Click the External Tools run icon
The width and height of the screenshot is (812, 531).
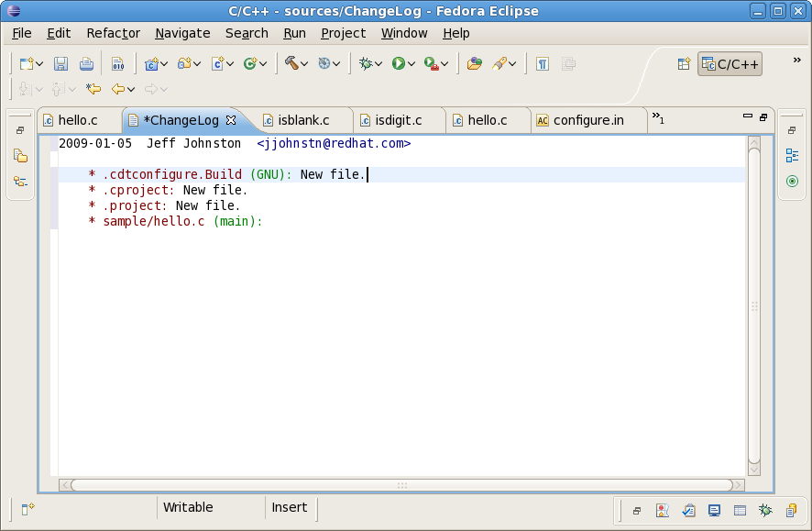tap(431, 63)
